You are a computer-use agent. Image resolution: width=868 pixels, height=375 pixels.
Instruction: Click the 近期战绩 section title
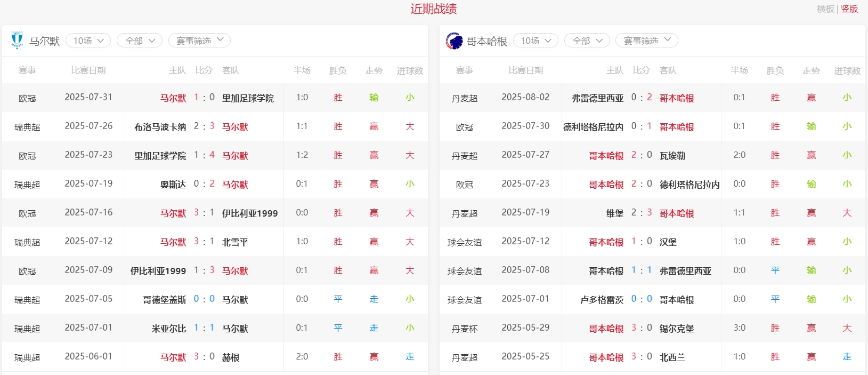click(433, 9)
